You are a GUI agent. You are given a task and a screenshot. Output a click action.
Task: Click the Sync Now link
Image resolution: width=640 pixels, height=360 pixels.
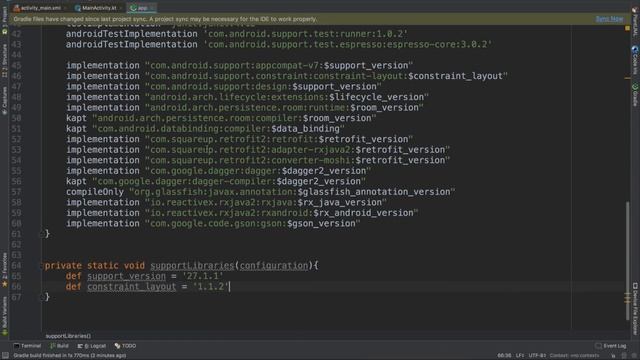click(x=609, y=19)
